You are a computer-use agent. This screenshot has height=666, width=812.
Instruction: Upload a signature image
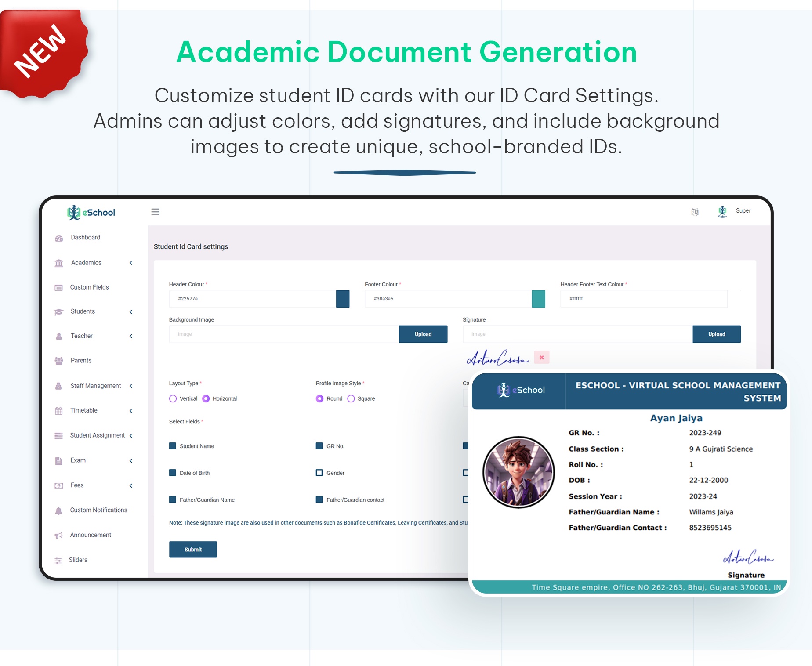(717, 334)
